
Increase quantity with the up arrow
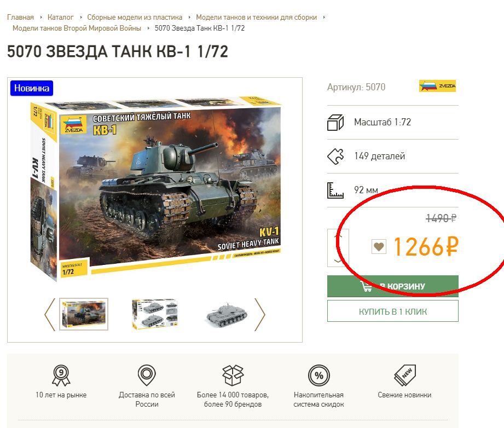(338, 235)
